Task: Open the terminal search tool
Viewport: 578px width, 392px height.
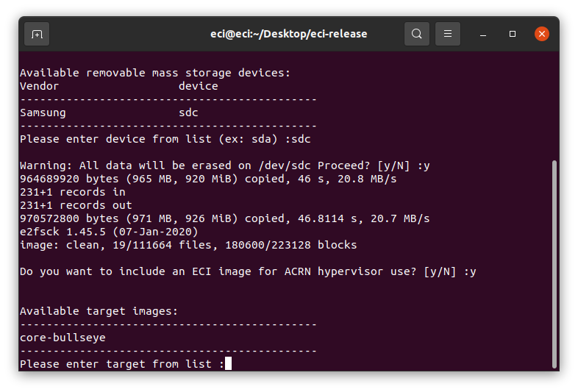Action: [x=416, y=34]
